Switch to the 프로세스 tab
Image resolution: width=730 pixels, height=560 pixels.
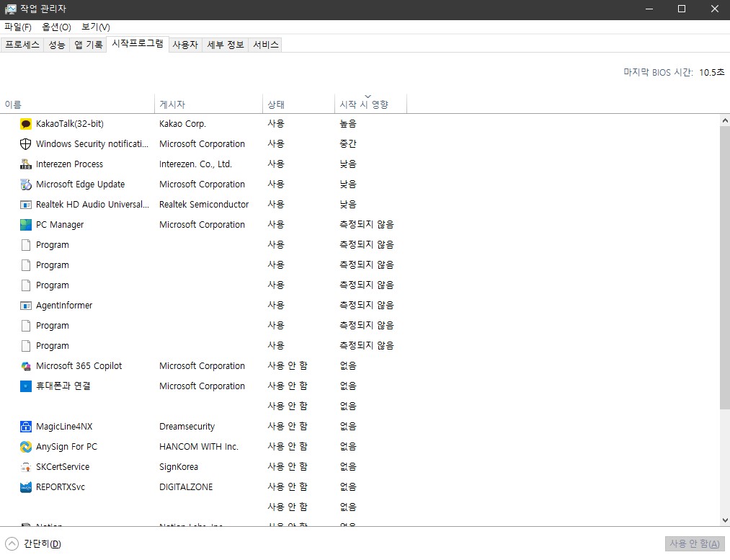[22, 44]
